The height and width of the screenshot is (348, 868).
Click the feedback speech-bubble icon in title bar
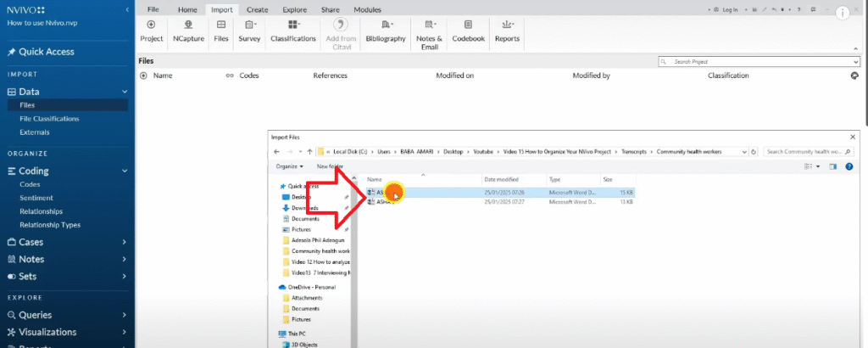pyautogui.click(x=813, y=9)
